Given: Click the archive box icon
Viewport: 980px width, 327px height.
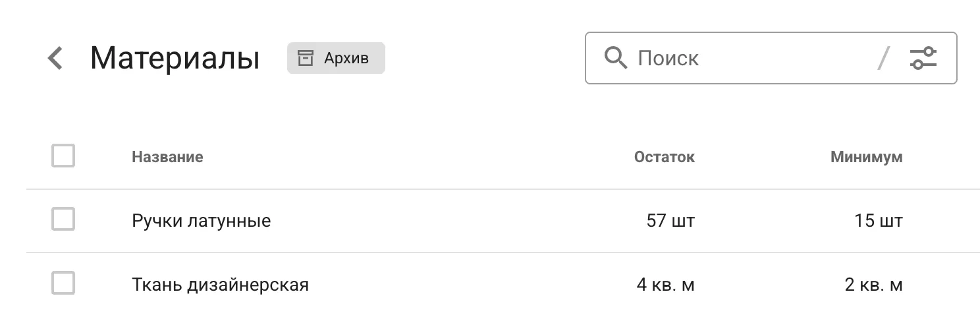Looking at the screenshot, I should [305, 58].
